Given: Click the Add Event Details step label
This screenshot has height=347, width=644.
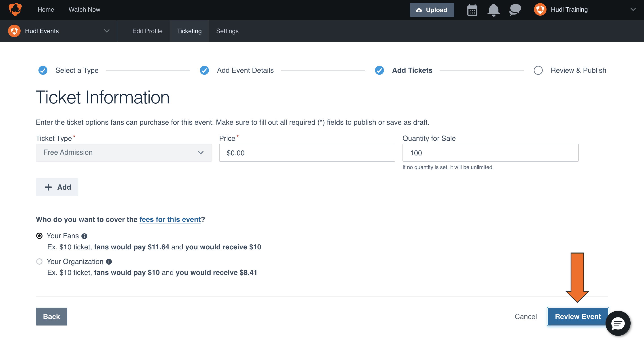Looking at the screenshot, I should pyautogui.click(x=245, y=70).
